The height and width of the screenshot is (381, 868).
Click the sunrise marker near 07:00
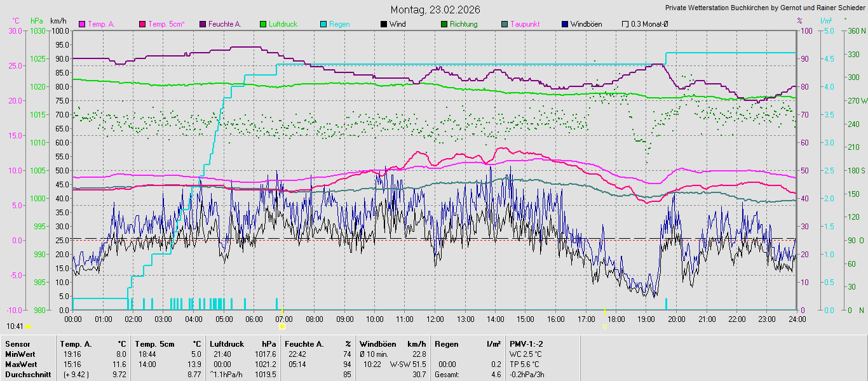tap(283, 326)
